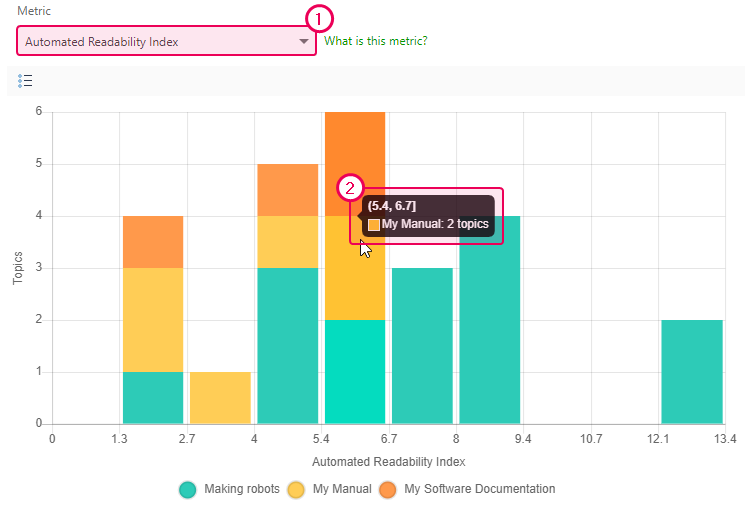Click the 'My Manual: 2 topics' tooltip text
This screenshot has width=745, height=510.
(435, 224)
